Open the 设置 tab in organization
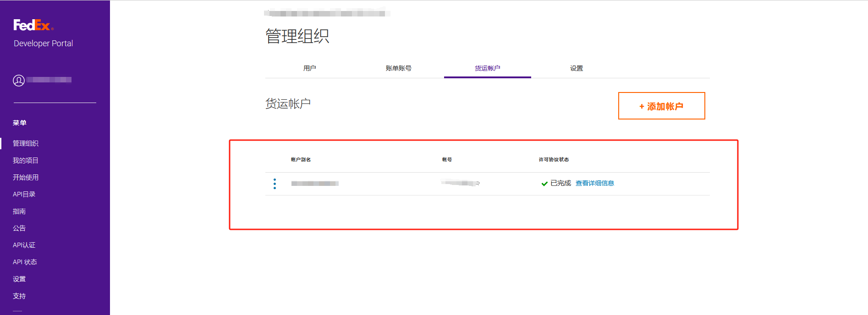Viewport: 868px width, 315px height. 576,68
